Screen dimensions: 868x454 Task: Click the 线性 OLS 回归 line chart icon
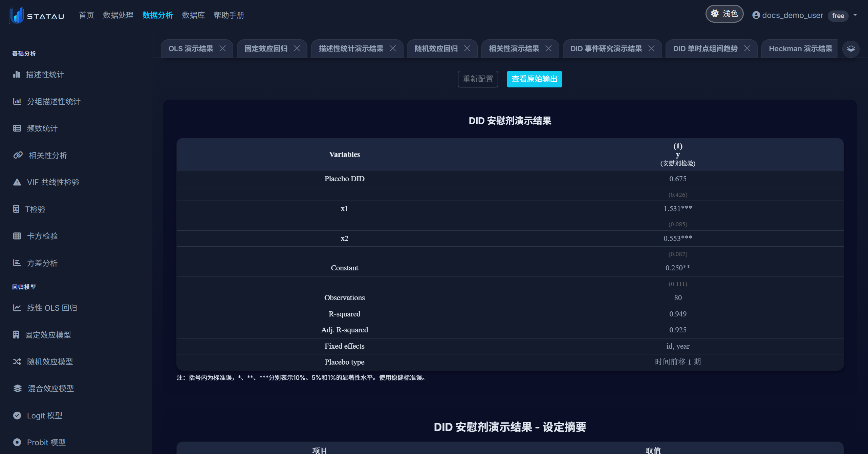(x=17, y=308)
